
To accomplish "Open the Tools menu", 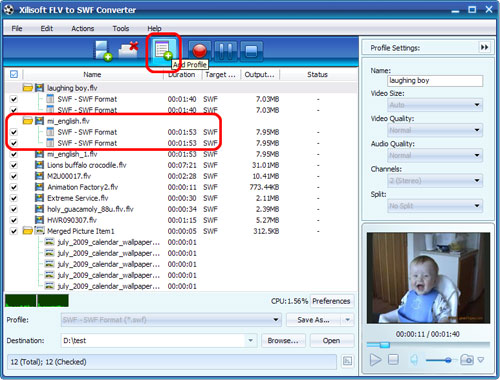I will tap(121, 29).
